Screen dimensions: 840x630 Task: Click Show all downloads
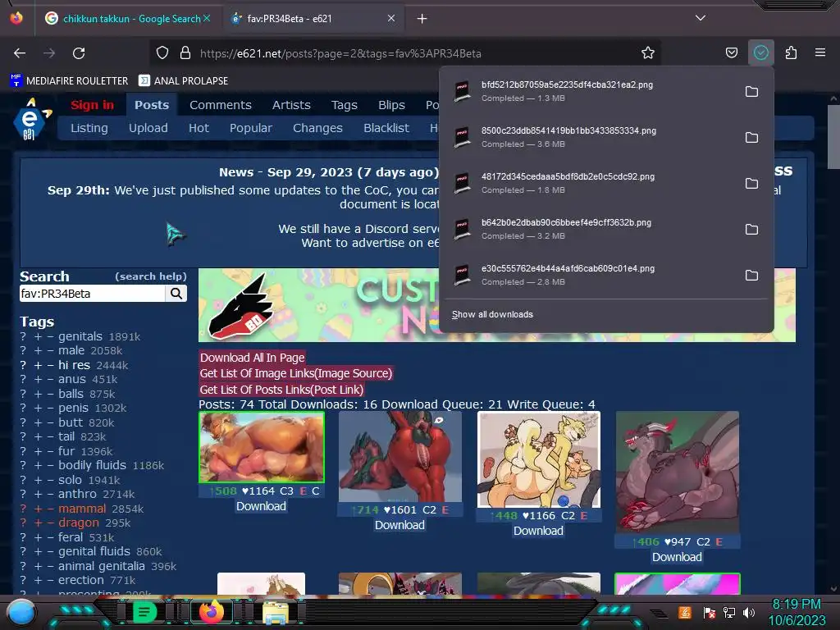tap(492, 314)
